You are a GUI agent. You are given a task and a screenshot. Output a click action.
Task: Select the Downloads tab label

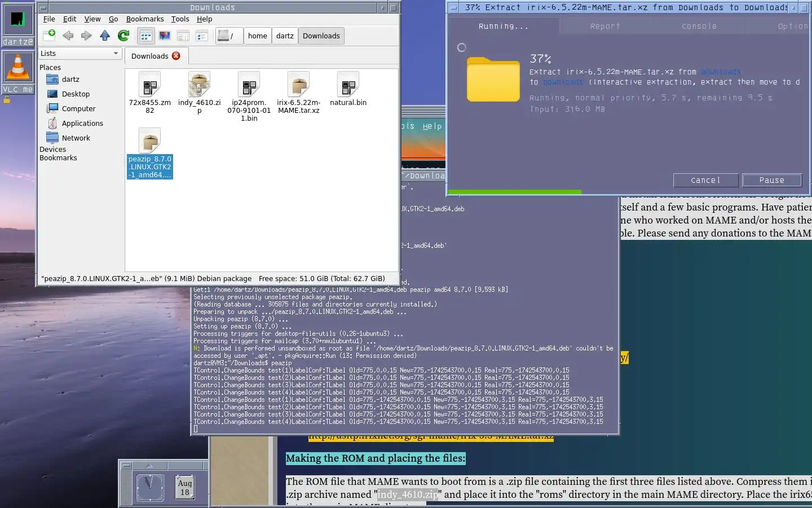(x=150, y=56)
